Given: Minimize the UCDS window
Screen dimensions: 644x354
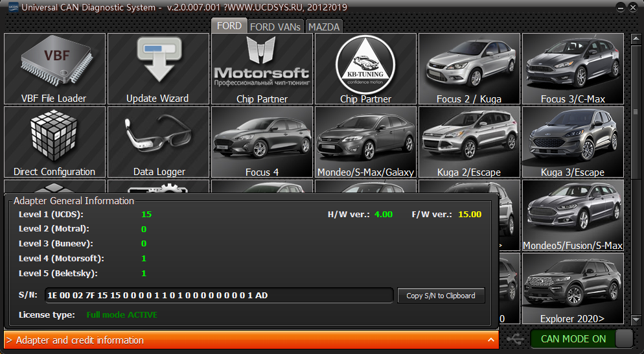Looking at the screenshot, I should click(x=621, y=7).
